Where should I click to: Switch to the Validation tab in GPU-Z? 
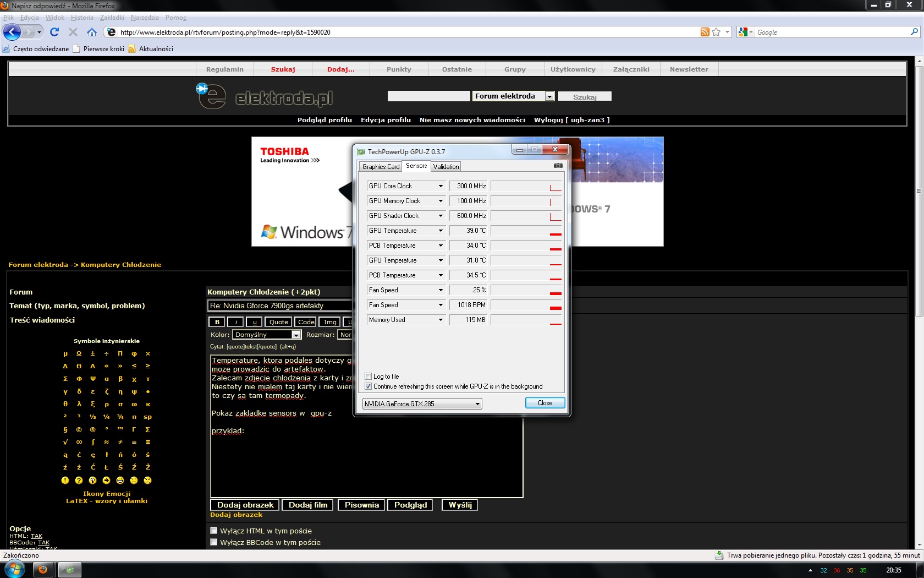[x=446, y=167]
